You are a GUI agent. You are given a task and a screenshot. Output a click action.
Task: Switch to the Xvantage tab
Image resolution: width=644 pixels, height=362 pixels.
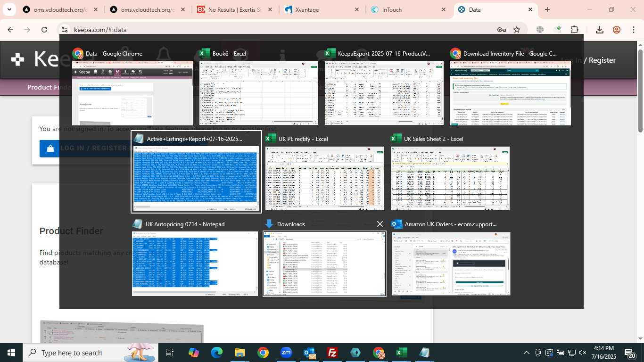(x=322, y=9)
